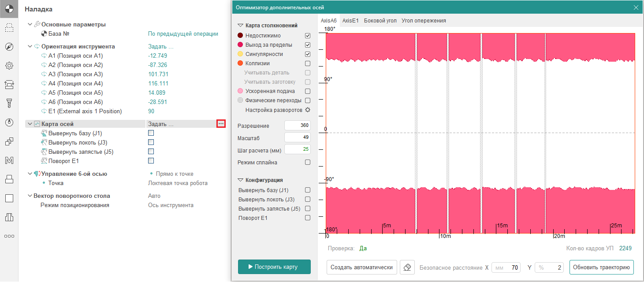The image size is (644, 282).
Task: Open the reversal settings gear (Настройка разворотов)
Action: click(x=308, y=110)
